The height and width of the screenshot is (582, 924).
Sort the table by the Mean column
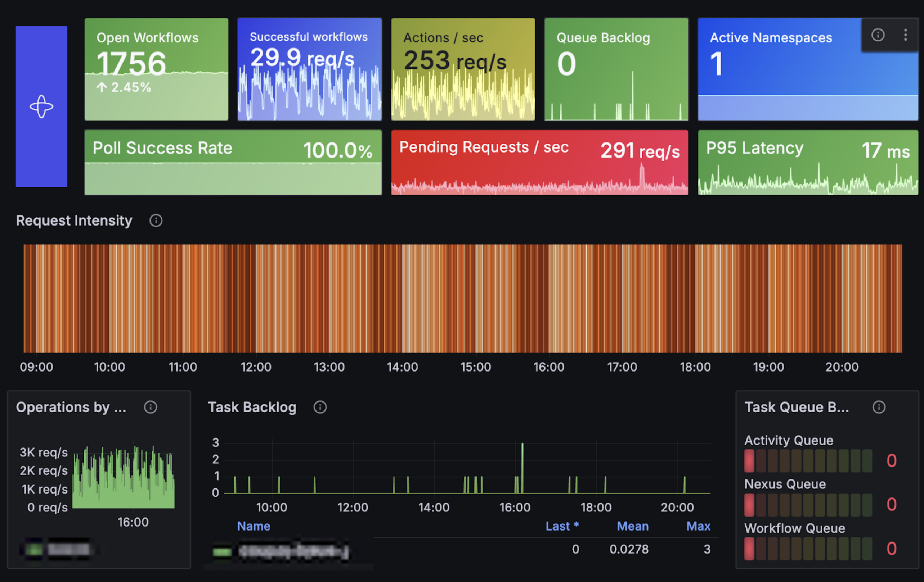[632, 526]
